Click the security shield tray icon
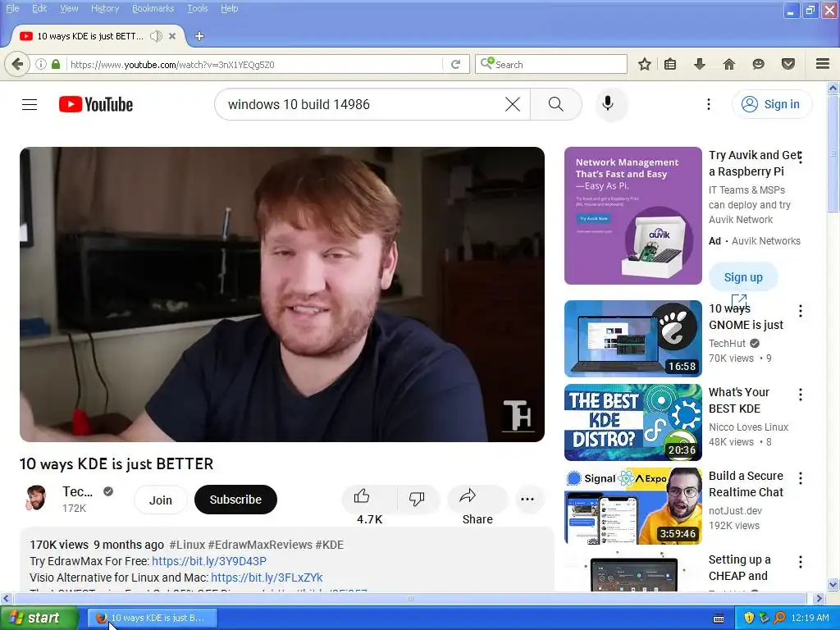 (x=749, y=618)
